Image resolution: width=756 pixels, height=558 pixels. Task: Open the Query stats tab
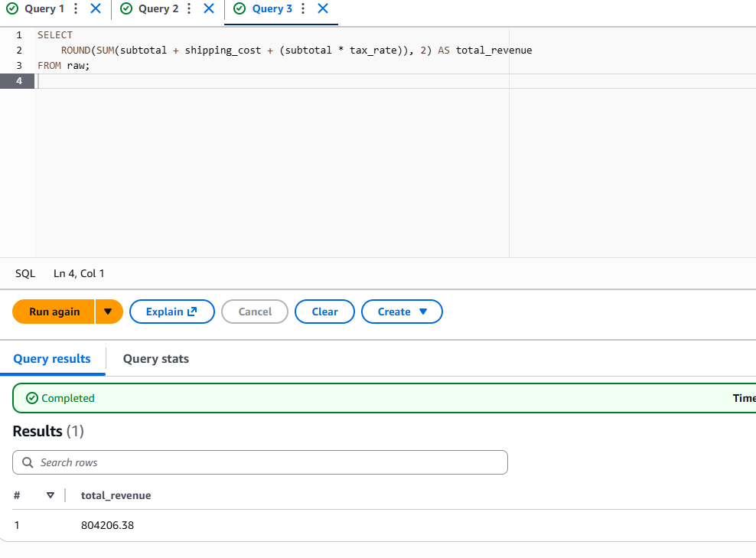pyautogui.click(x=155, y=359)
